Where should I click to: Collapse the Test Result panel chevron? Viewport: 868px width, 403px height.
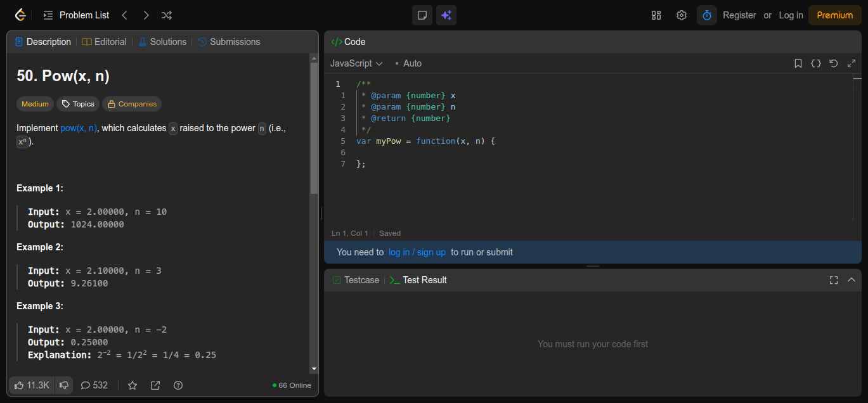coord(852,280)
